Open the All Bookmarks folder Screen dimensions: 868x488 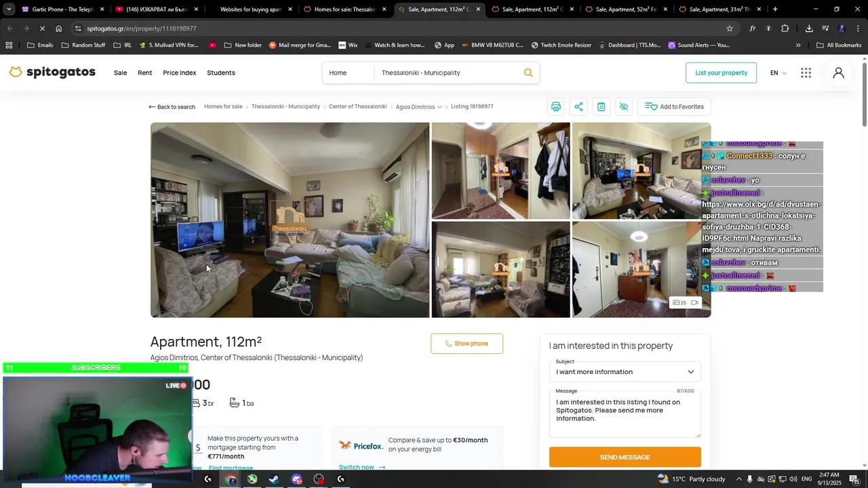point(839,45)
